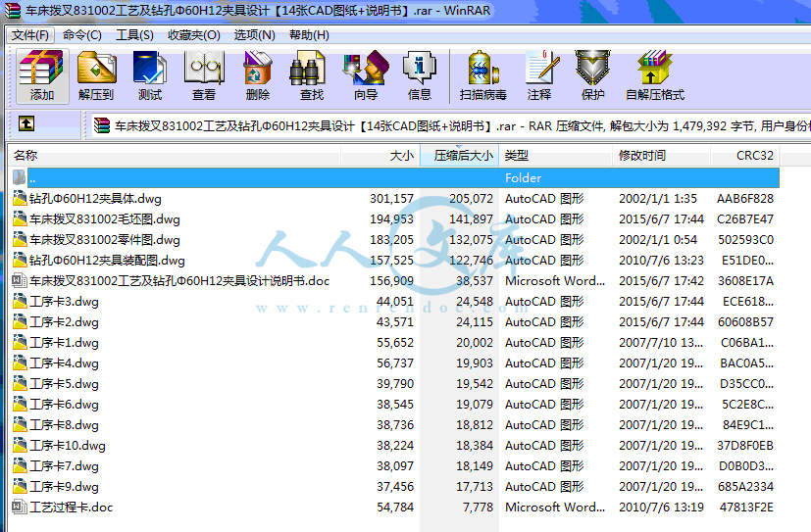Image resolution: width=811 pixels, height=532 pixels.
Task: Click the Word icon of 设计说明书.doc file
Action: pyautogui.click(x=20, y=280)
